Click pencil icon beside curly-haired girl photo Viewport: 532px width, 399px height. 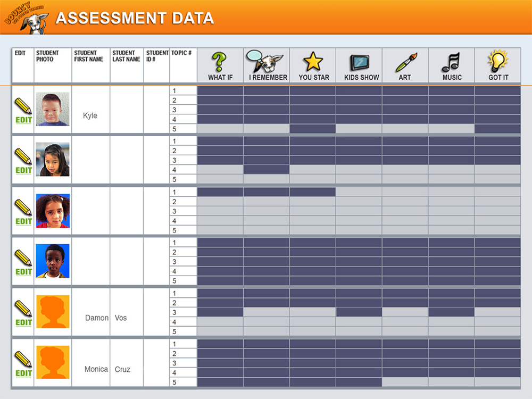coord(23,207)
